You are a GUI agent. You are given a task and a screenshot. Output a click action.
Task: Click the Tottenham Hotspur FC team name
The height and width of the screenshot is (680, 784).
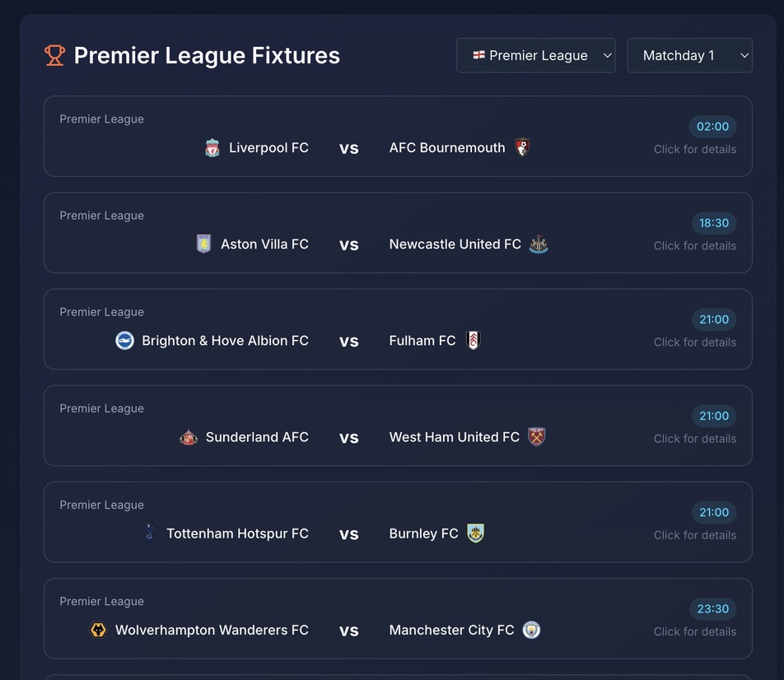coord(237,533)
